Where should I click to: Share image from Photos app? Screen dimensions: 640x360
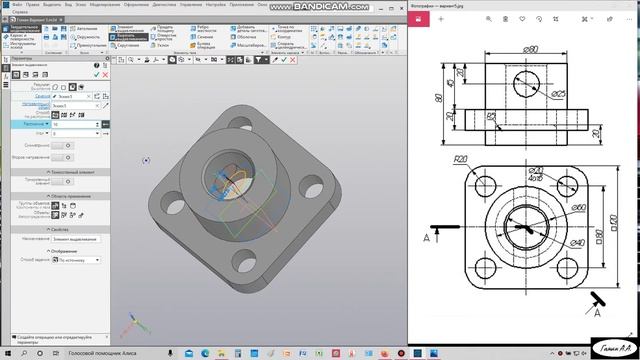point(610,19)
